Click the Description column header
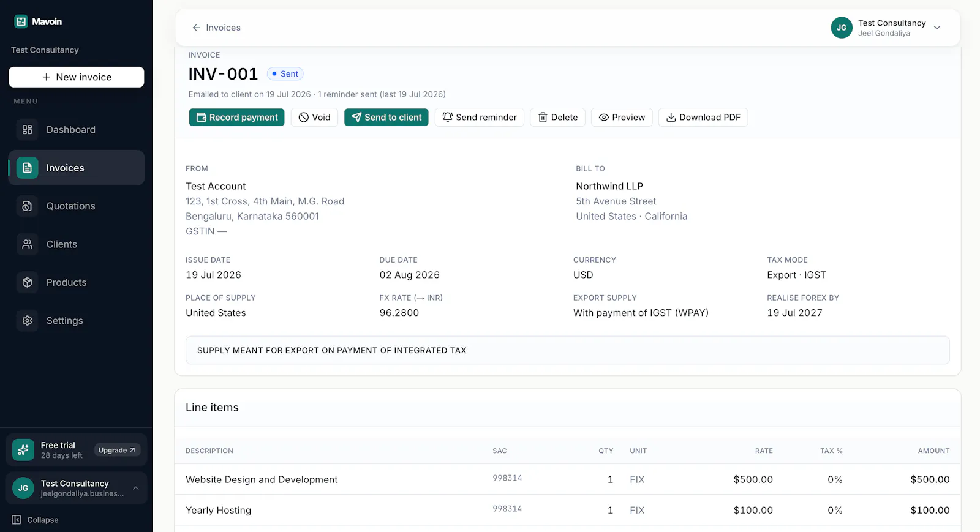This screenshot has height=532, width=980. coord(209,451)
